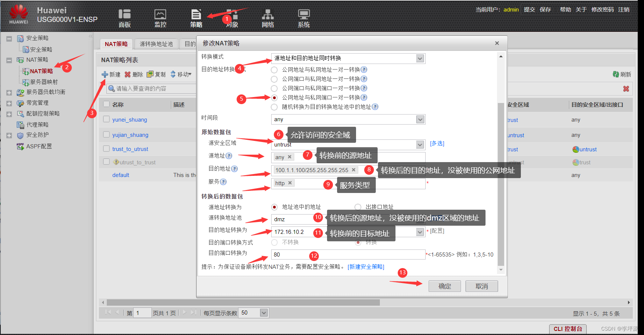The image size is (644, 335).
Task: Collapse the 安全策略 tree node
Action: click(9, 39)
